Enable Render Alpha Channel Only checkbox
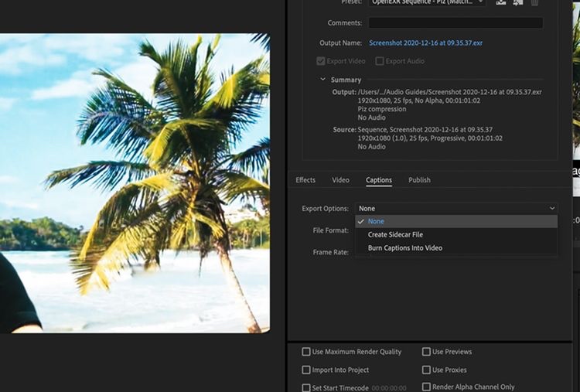 [426, 387]
